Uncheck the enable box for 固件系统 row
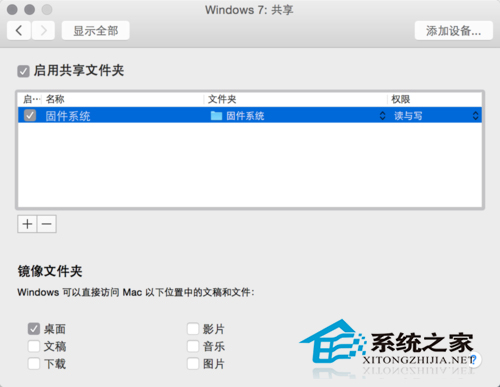500x387 pixels. click(x=30, y=115)
